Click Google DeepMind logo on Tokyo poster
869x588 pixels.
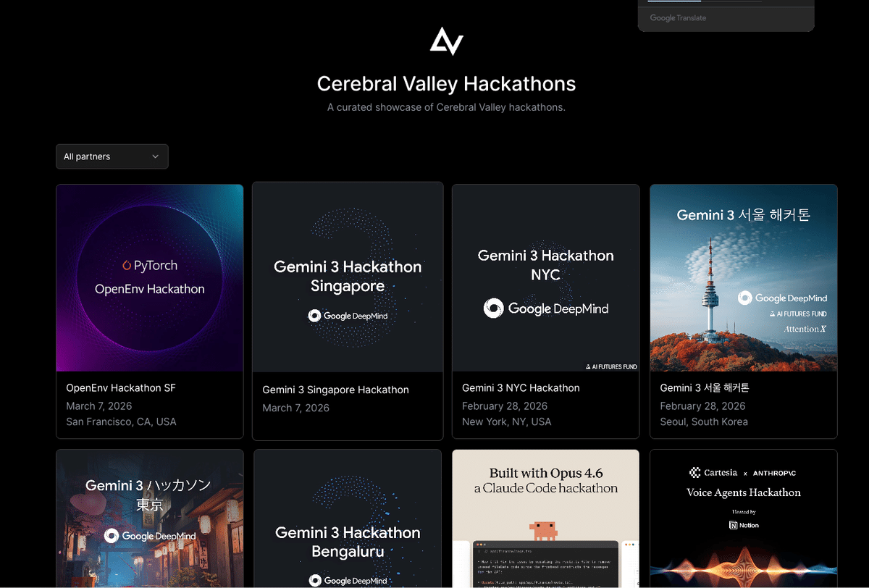click(x=150, y=536)
